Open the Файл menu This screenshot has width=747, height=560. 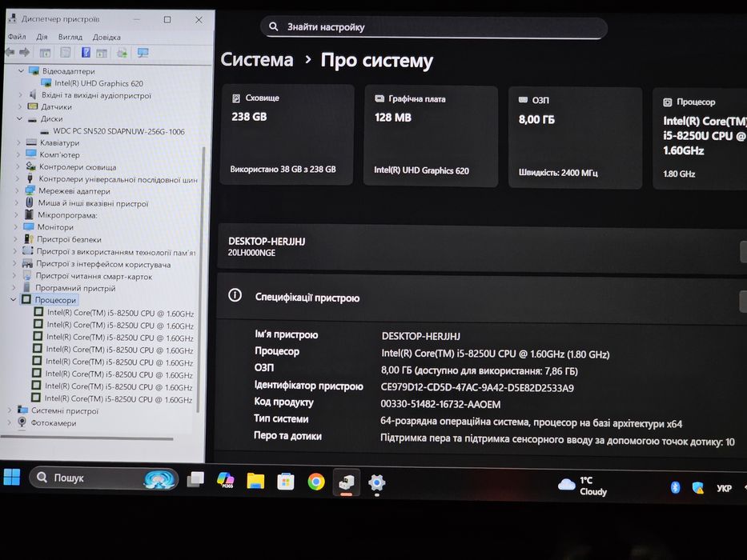[17, 37]
